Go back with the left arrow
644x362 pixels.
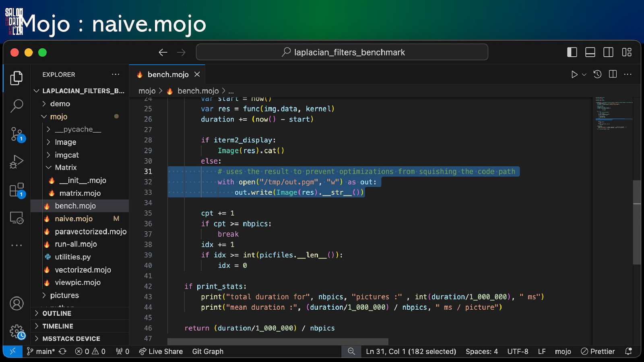point(163,52)
